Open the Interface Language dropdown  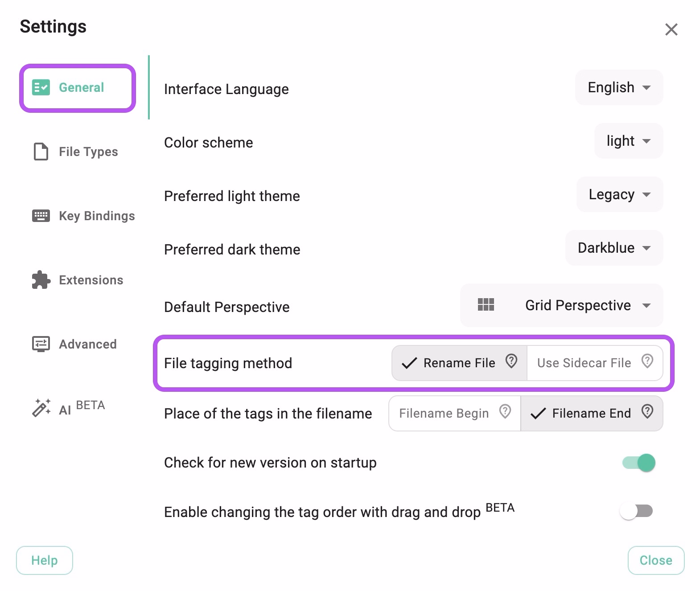coord(618,87)
